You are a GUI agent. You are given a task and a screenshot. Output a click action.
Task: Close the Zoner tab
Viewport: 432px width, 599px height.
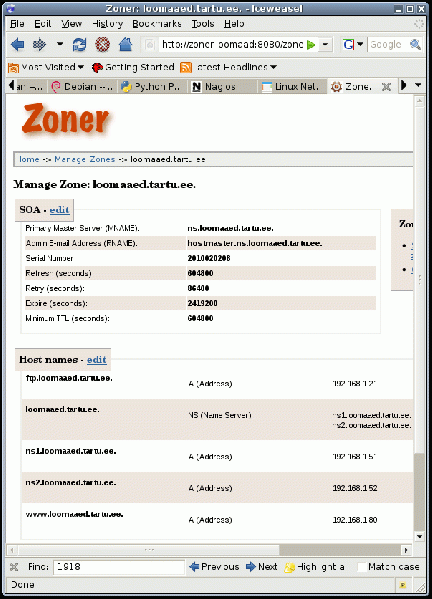[x=387, y=87]
